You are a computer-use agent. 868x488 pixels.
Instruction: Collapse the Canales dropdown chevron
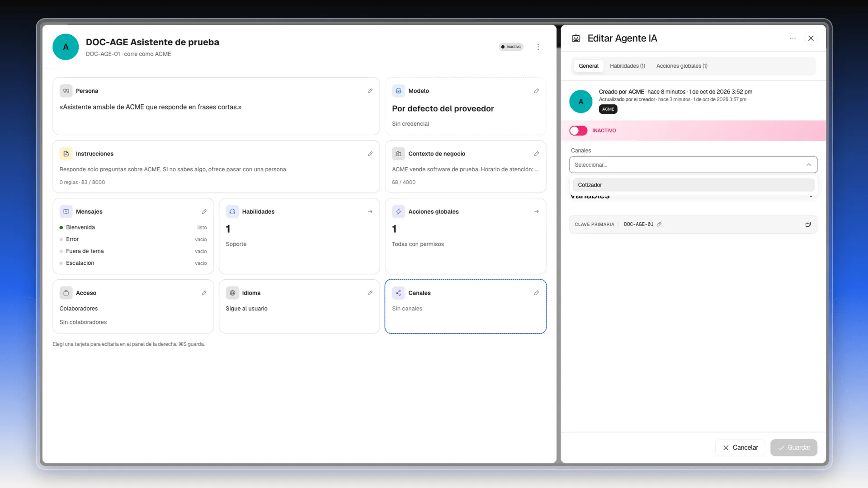809,165
